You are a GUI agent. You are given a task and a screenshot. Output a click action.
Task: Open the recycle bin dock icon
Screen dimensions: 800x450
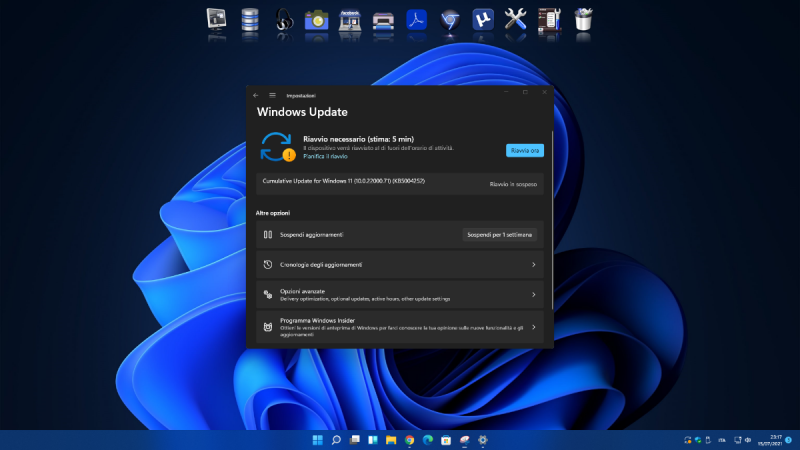583,20
